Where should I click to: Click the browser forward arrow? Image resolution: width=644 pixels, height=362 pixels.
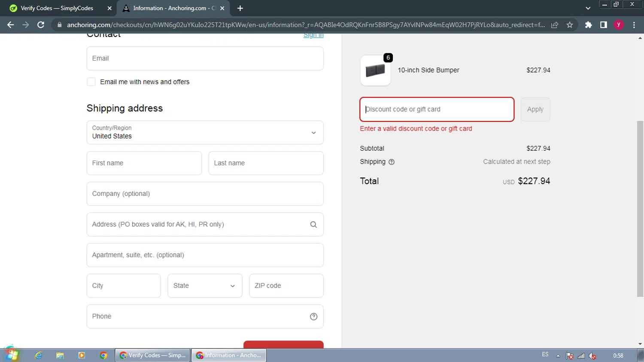pyautogui.click(x=26, y=25)
